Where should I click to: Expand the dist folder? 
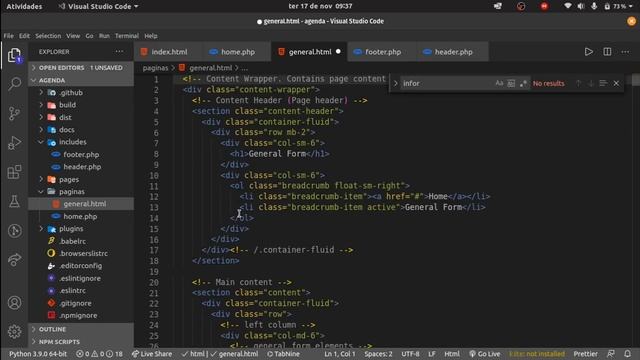[81, 118]
